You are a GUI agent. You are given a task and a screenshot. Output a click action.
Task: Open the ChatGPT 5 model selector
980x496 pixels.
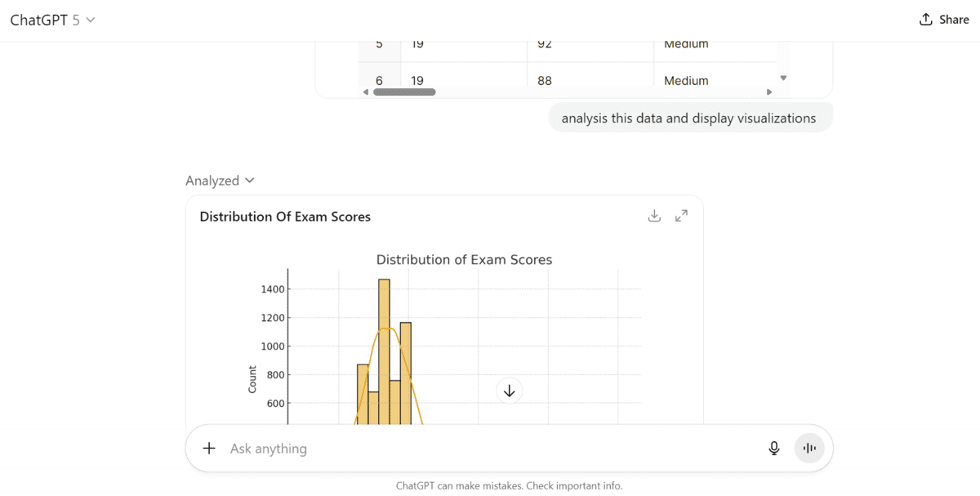coord(52,19)
